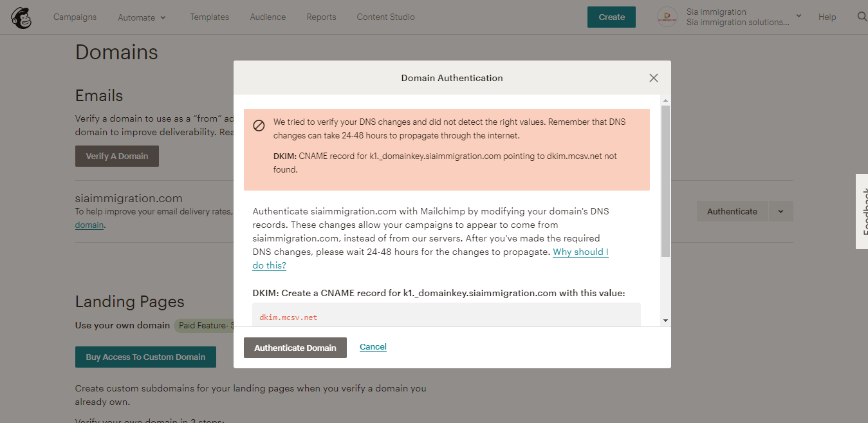Open the account dropdown chevron
Image resolution: width=868 pixels, height=423 pixels.
[799, 15]
